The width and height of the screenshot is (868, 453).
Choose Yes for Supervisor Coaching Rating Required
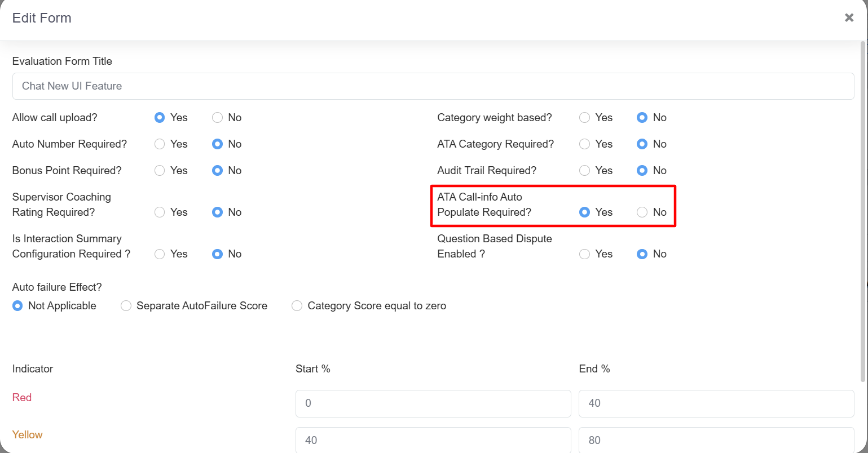160,212
